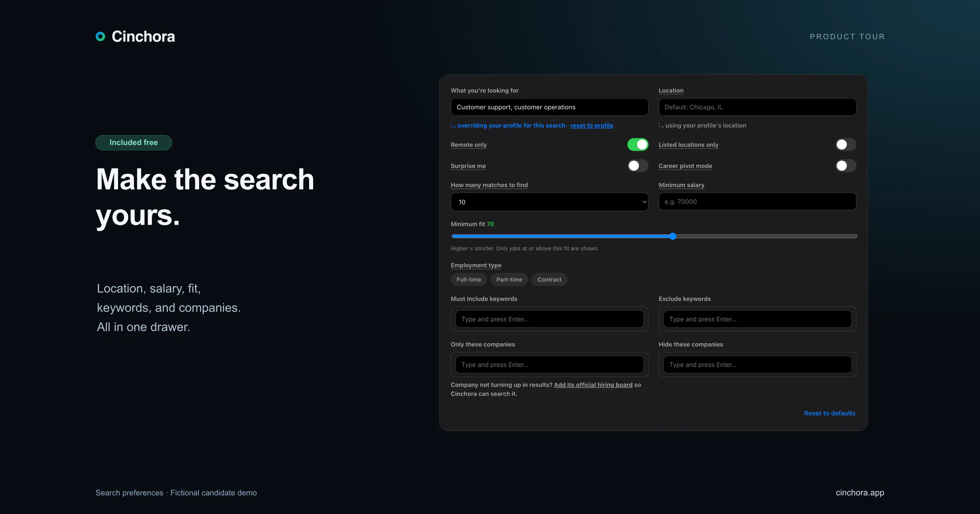The width and height of the screenshot is (980, 514).
Task: Click the Remote only label
Action: (x=469, y=145)
